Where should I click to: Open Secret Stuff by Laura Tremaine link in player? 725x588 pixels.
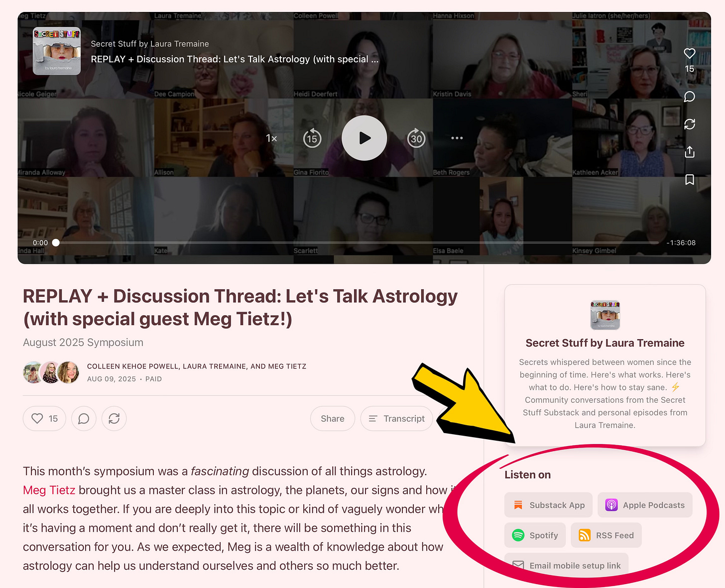(x=150, y=44)
